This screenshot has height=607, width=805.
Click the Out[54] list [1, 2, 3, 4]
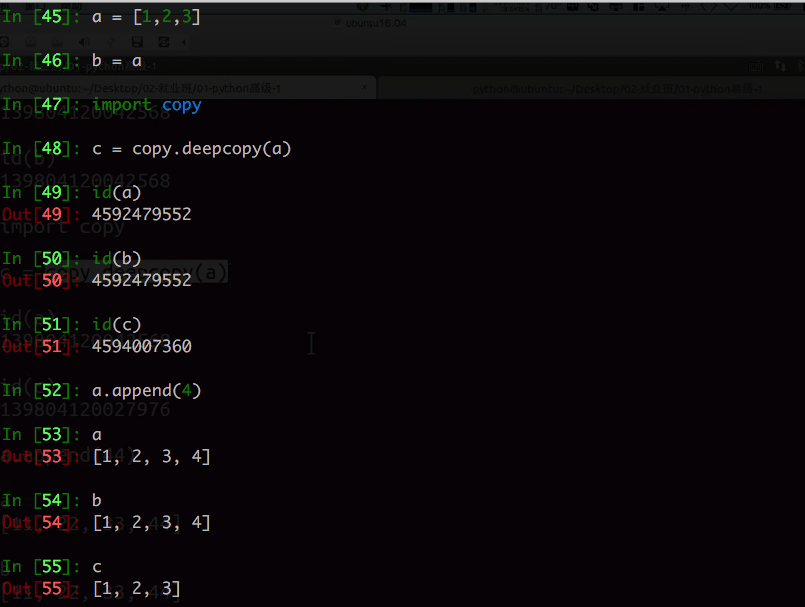[x=151, y=523]
